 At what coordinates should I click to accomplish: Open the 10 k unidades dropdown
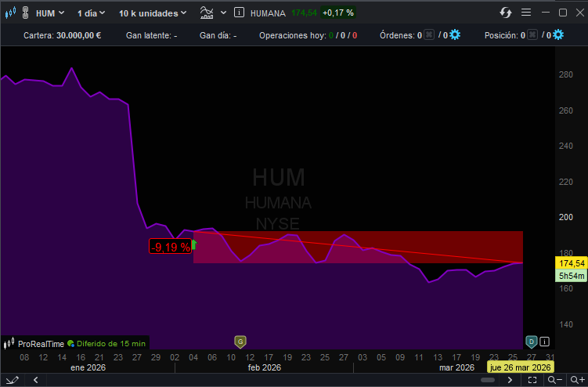[153, 13]
